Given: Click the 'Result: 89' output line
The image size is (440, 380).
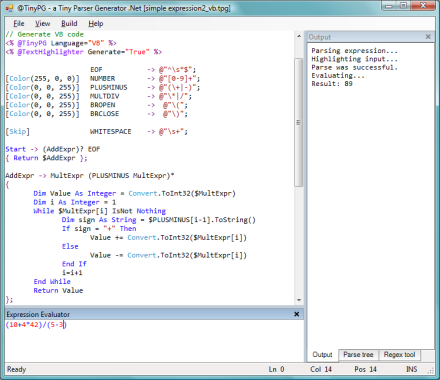Looking at the screenshot, I should click(332, 84).
